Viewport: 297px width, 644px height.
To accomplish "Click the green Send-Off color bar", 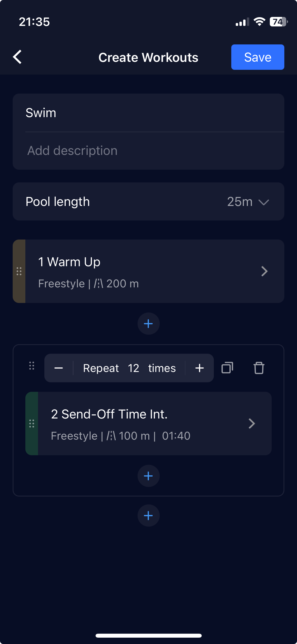I will click(x=32, y=424).
